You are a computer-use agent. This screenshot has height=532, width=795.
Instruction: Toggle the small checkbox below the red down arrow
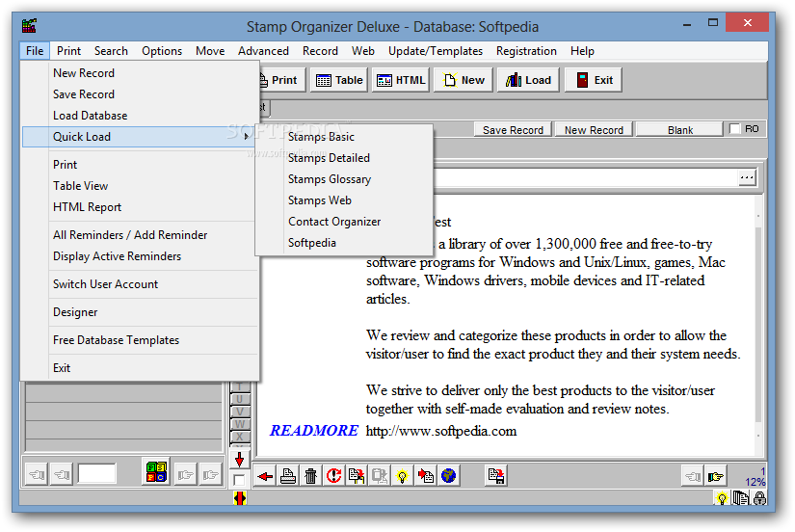239,480
